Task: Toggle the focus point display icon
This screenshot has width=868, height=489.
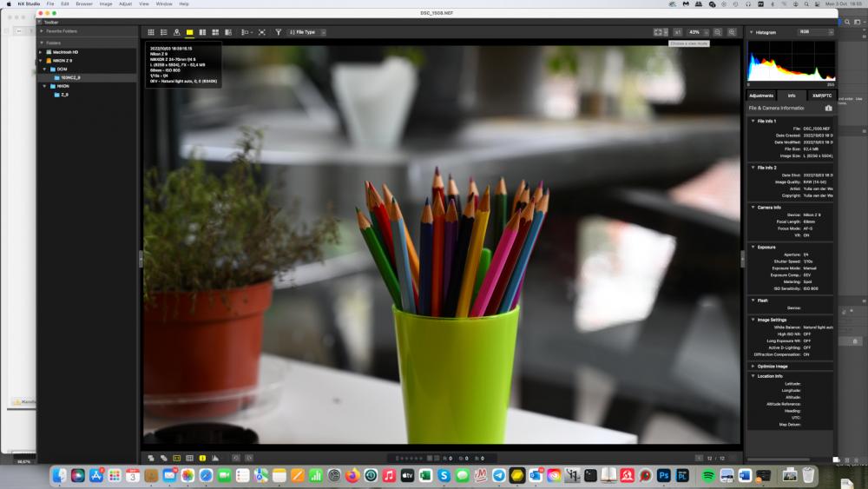Action: point(176,458)
